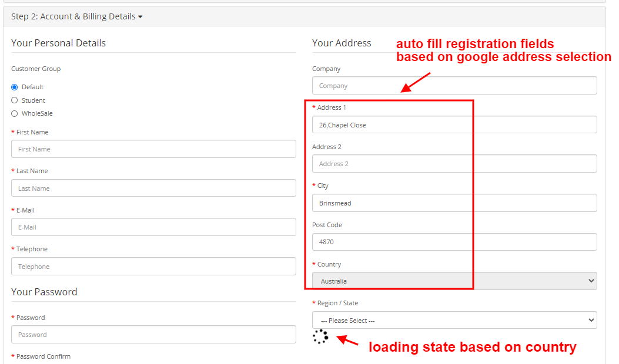This screenshot has height=364, width=619.
Task: Click the Post Code field showing 4870
Action: tap(454, 242)
